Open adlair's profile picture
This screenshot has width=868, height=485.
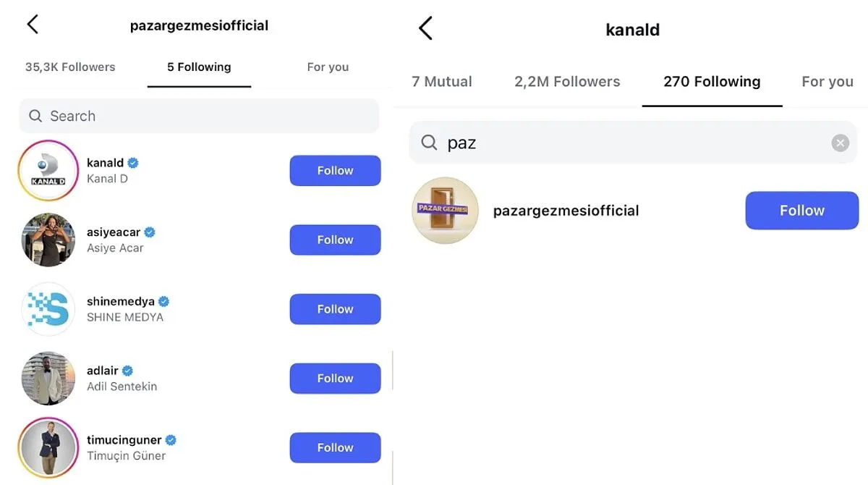48,379
